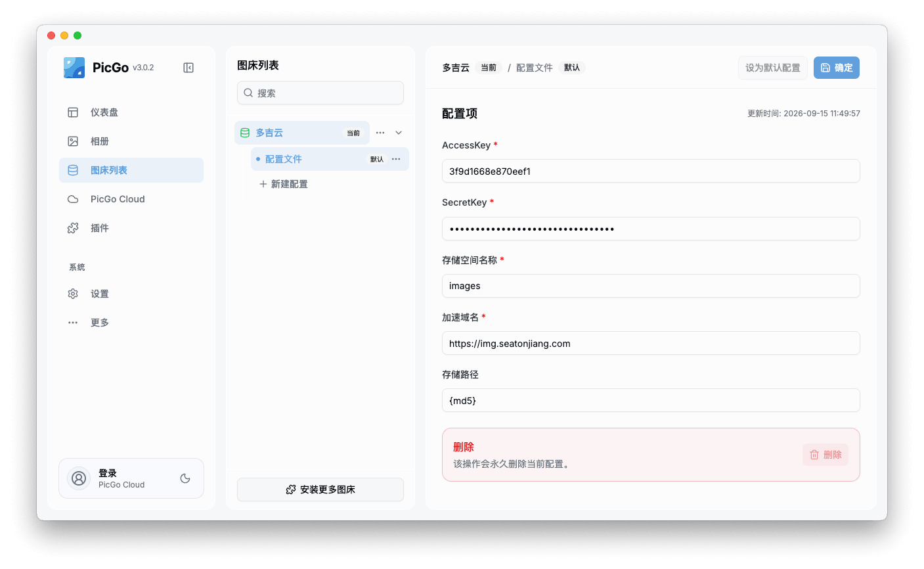The height and width of the screenshot is (569, 924).
Task: Navigate to 插件 page
Action: [x=131, y=228]
